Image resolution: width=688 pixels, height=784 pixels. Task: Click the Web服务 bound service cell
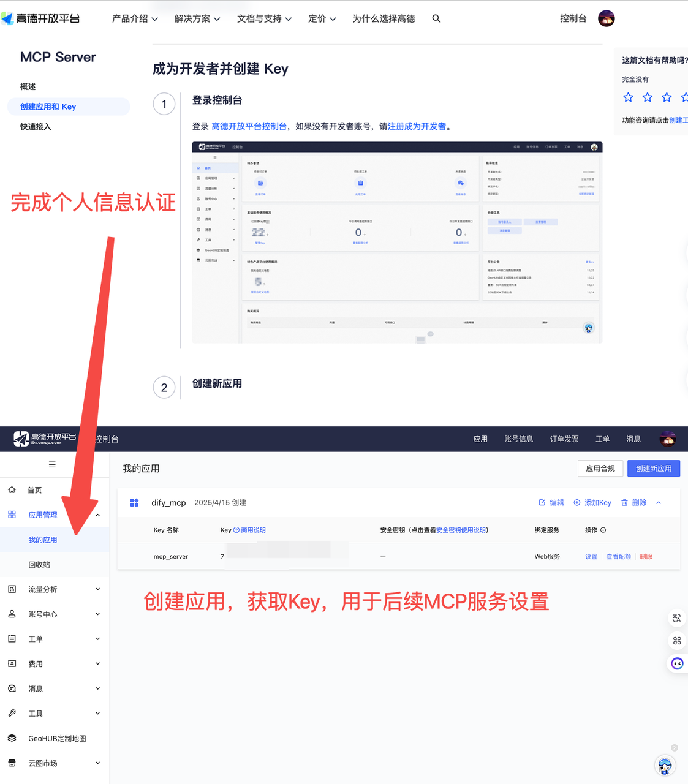547,557
